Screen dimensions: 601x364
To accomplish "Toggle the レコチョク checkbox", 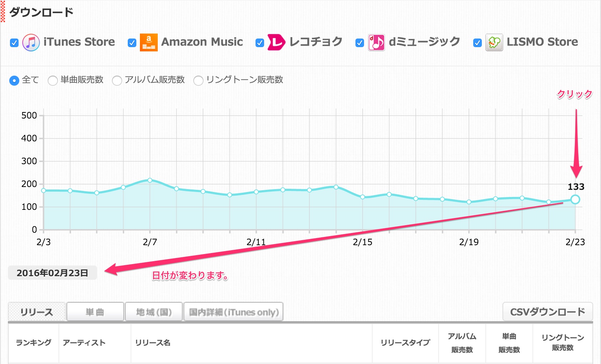I will (260, 43).
